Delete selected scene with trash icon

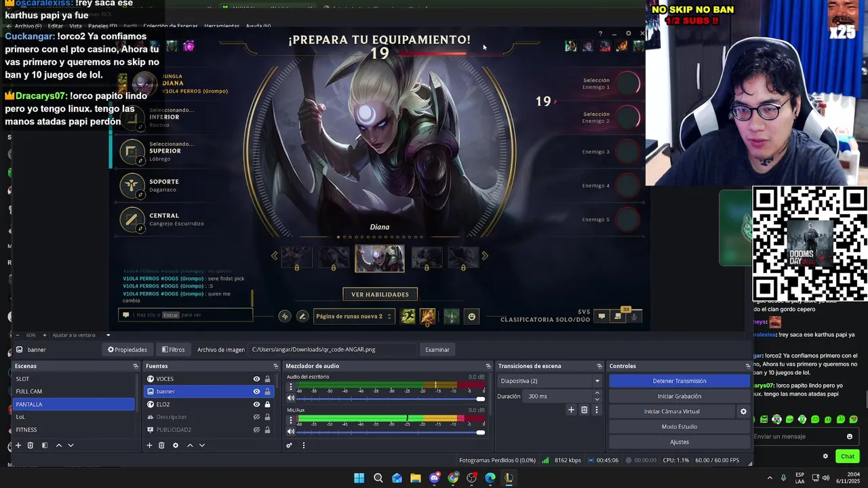[31, 445]
